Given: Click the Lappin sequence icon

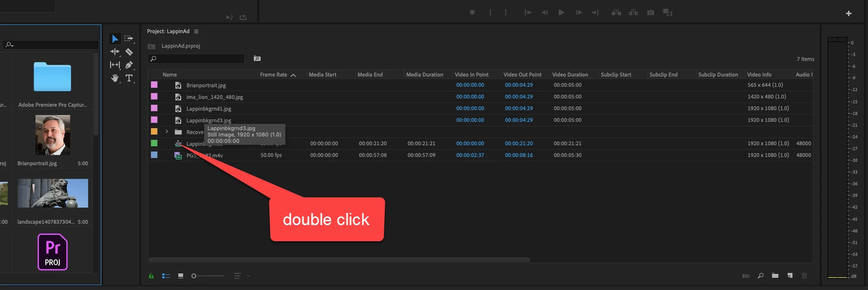Looking at the screenshot, I should [x=178, y=144].
